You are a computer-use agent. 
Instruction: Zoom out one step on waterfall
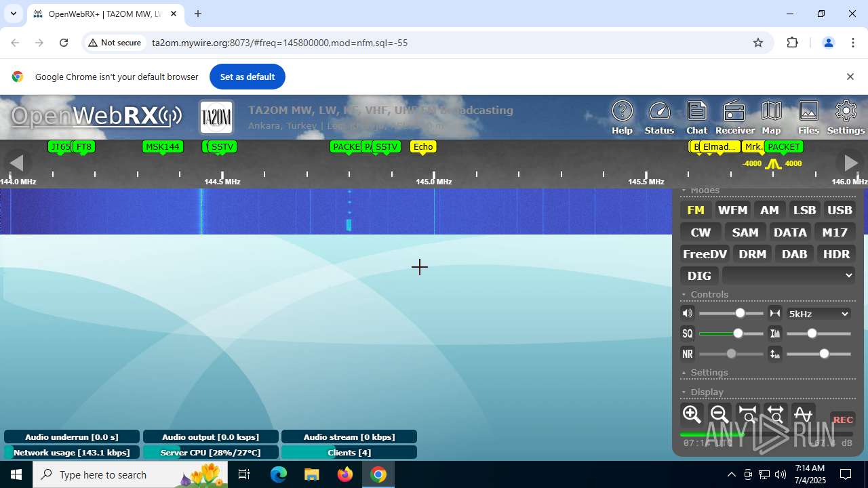coord(719,414)
